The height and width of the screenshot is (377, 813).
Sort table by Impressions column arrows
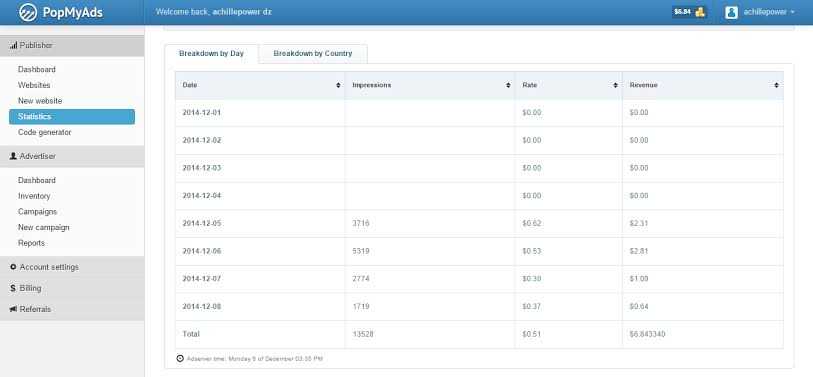(508, 85)
